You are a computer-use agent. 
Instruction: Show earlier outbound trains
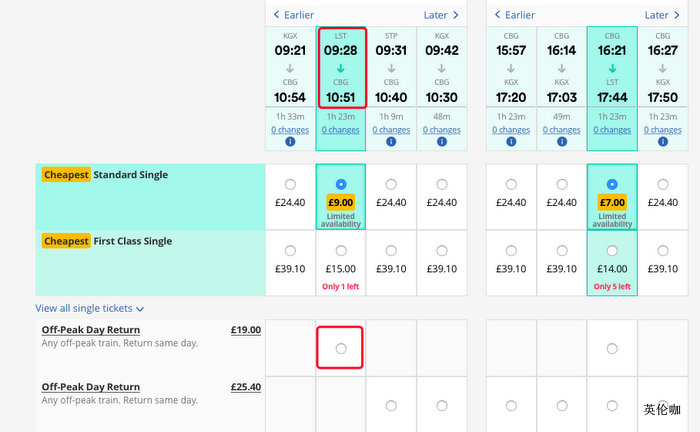coord(292,15)
